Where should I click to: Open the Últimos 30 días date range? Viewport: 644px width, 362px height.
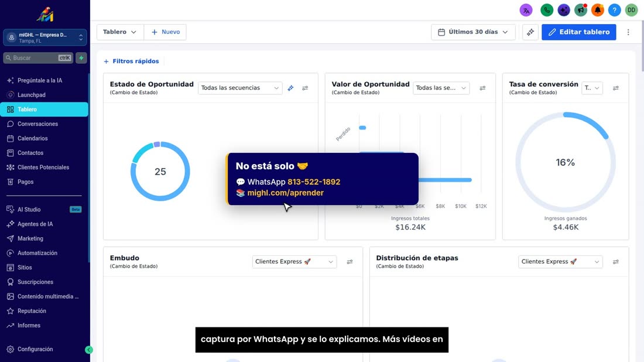[473, 32]
